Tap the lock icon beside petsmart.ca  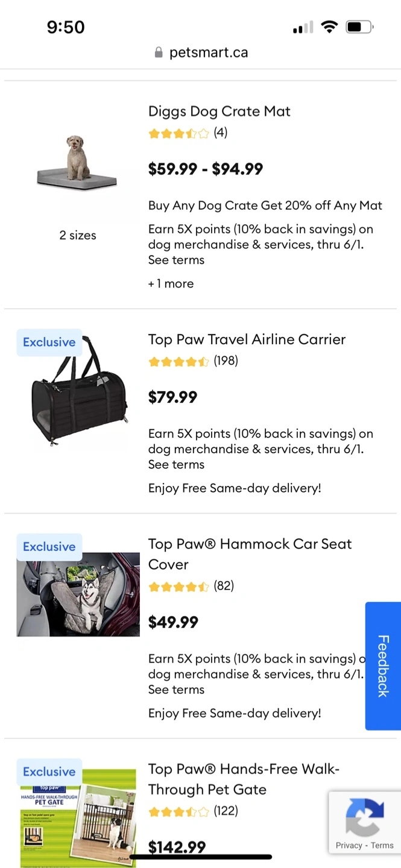coord(159,53)
